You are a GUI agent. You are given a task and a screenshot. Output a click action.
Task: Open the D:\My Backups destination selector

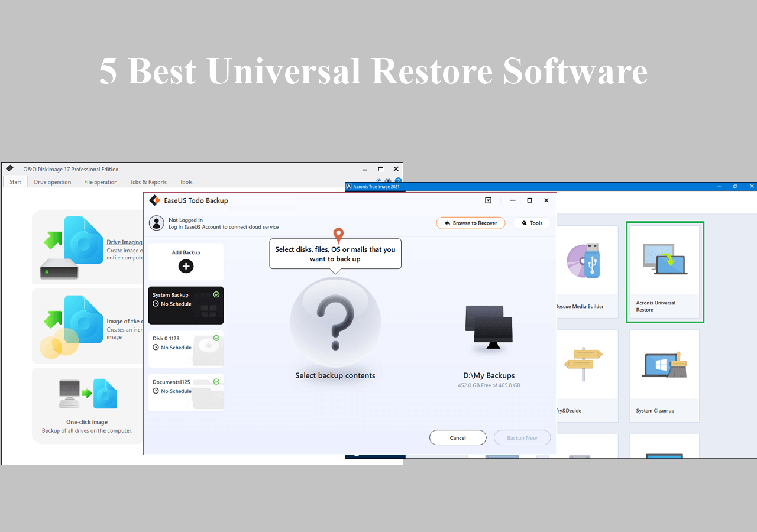(489, 328)
